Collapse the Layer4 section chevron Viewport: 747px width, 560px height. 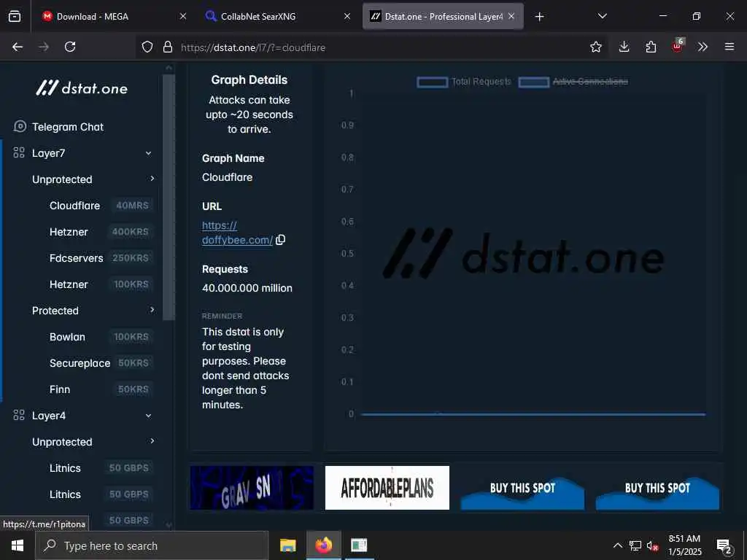(148, 416)
